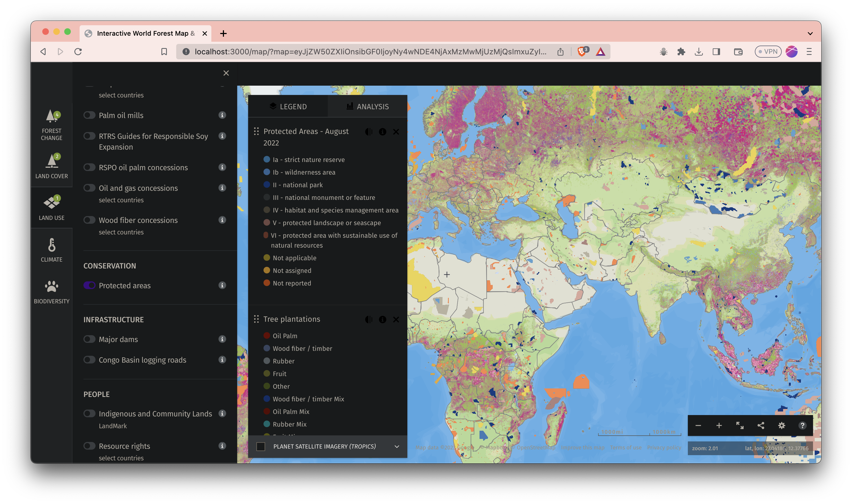Show info for Protected Areas legend
Screen dimensions: 852x504
pos(382,132)
